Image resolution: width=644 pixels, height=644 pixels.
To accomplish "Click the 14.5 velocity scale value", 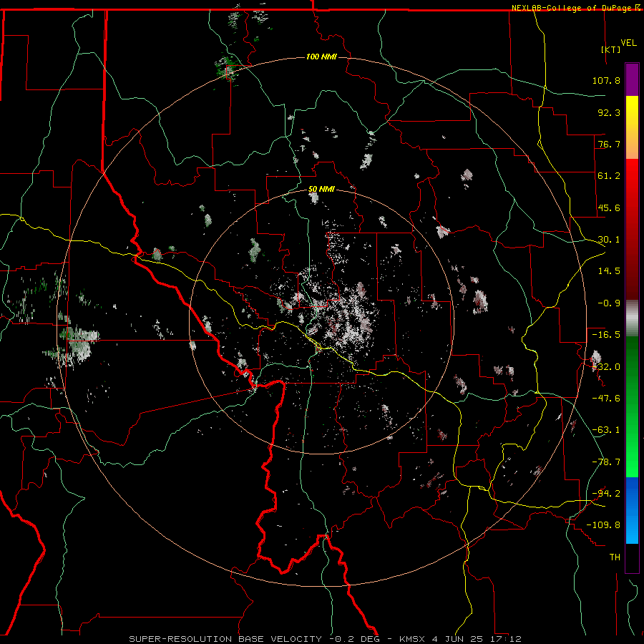I will 609,271.
